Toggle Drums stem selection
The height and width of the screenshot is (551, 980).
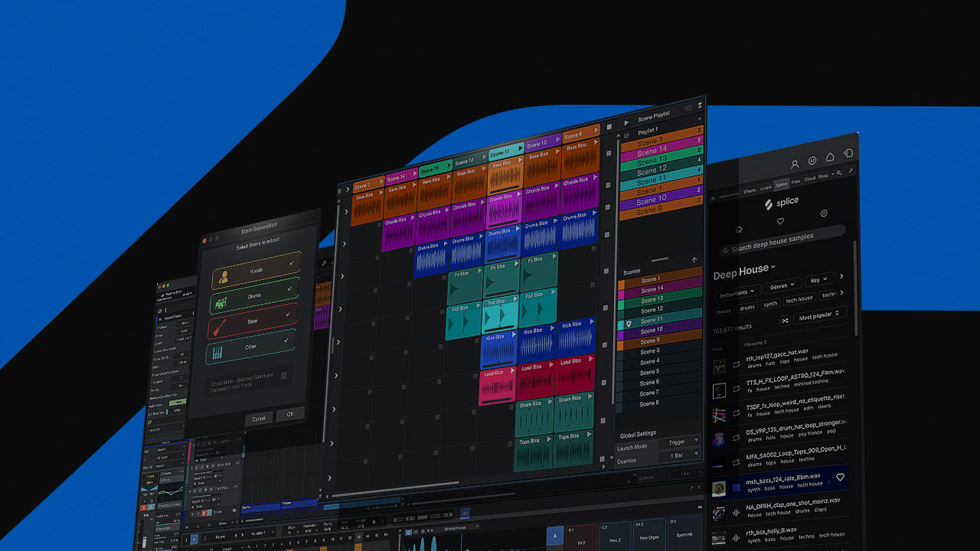253,295
